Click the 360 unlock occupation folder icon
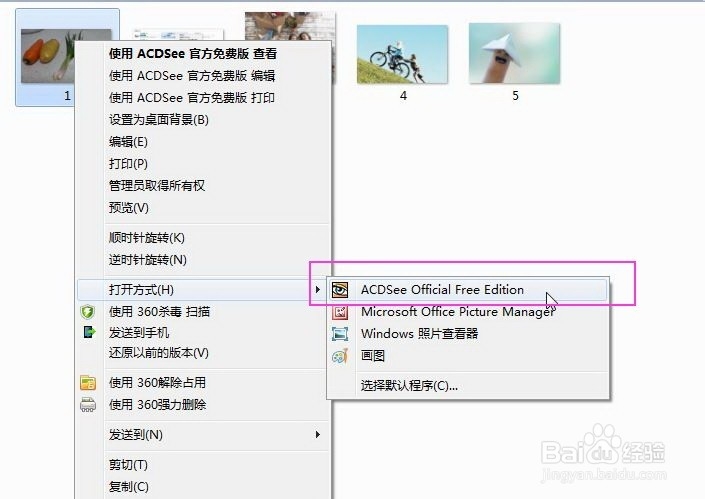 pos(88,383)
